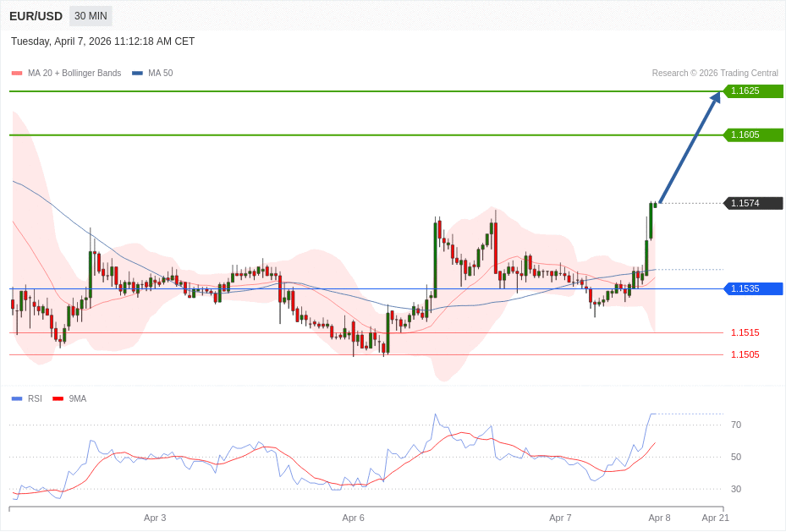Viewport: 786px width, 532px height.
Task: Select the green 1.1605 resistance price tag
Action: point(753,135)
